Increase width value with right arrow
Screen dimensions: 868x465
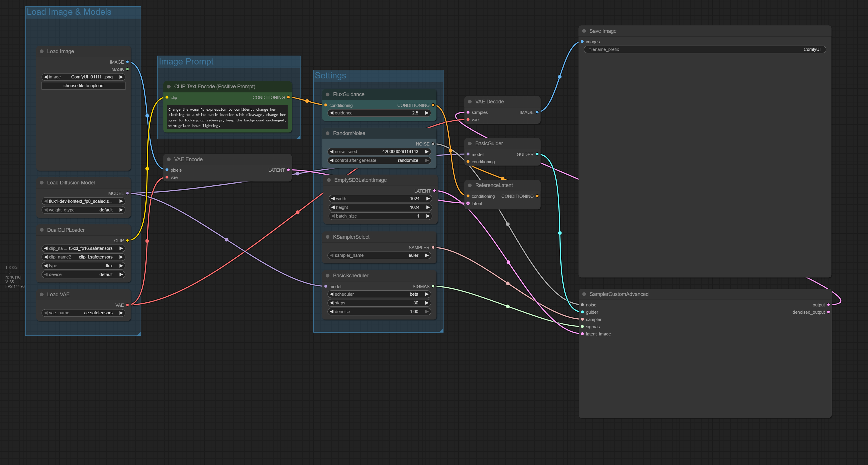pyautogui.click(x=428, y=199)
